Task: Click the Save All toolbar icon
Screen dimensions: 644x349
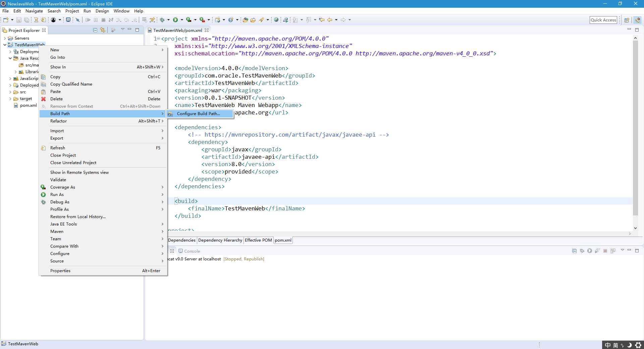Action: click(x=26, y=20)
